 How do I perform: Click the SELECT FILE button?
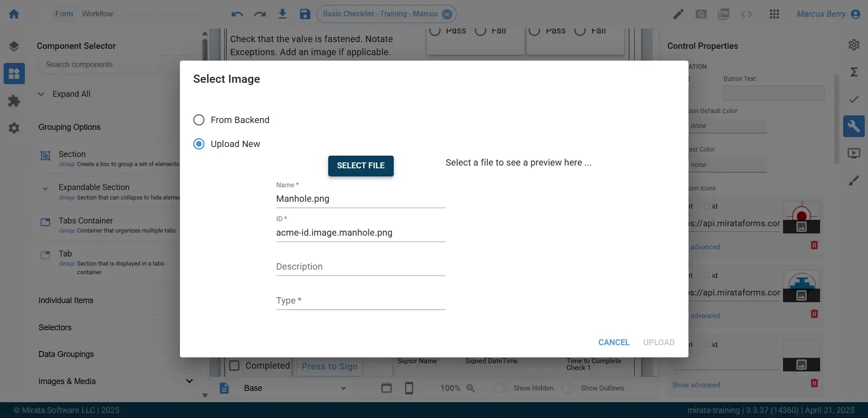point(360,166)
